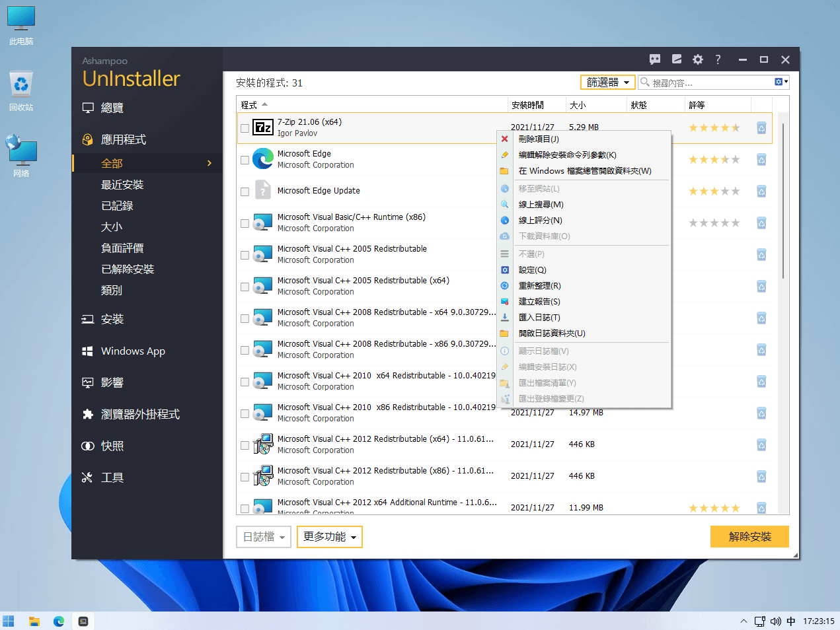Open settings gear in title bar
Screen dimensions: 840x630
698,59
